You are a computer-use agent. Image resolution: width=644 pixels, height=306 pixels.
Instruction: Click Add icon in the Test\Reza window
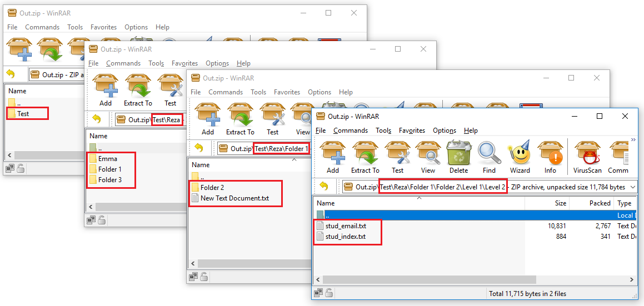tap(106, 91)
